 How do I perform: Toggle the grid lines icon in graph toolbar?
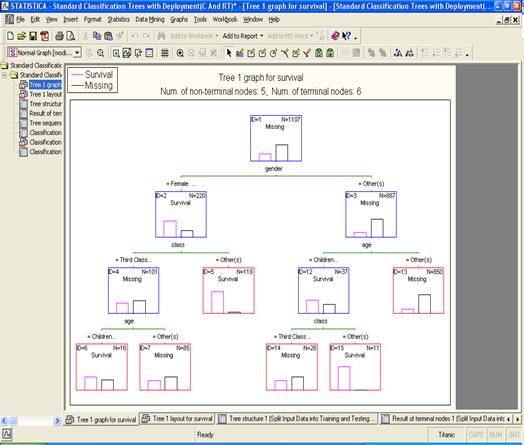pyautogui.click(x=164, y=53)
